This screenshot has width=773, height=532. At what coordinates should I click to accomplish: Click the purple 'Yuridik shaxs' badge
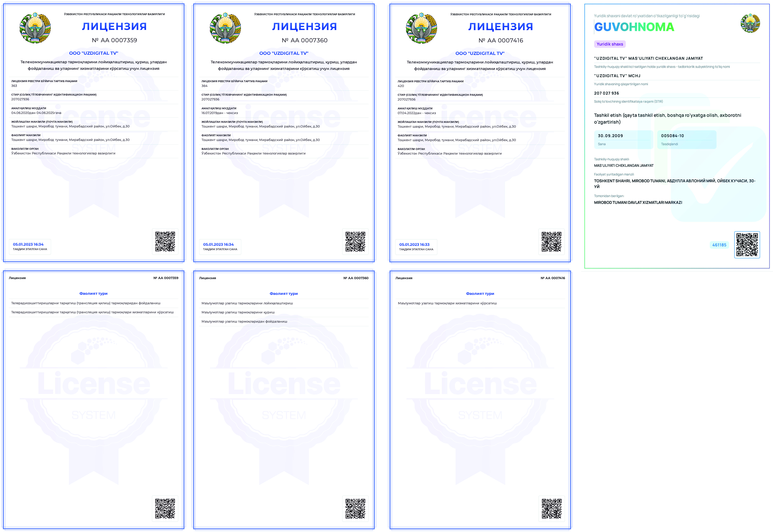coord(610,44)
